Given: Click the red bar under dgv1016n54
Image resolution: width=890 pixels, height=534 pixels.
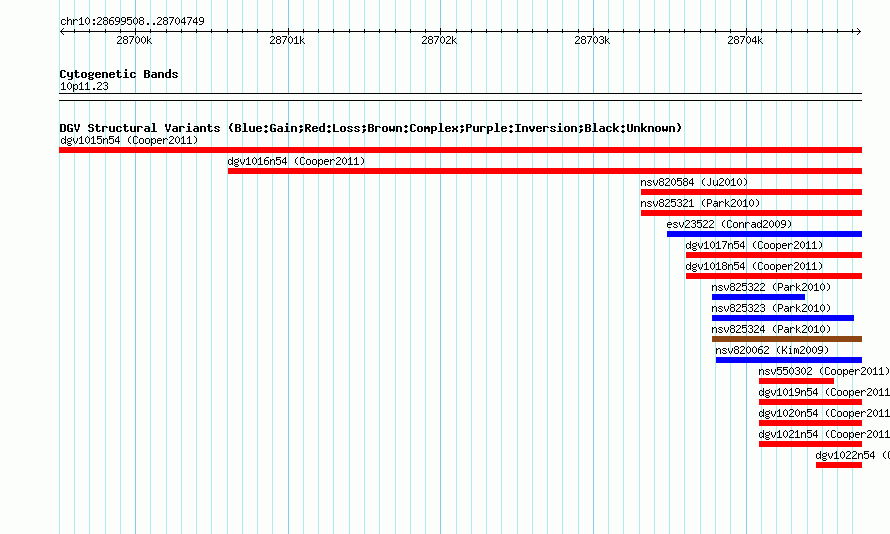Looking at the screenshot, I should point(545,171).
